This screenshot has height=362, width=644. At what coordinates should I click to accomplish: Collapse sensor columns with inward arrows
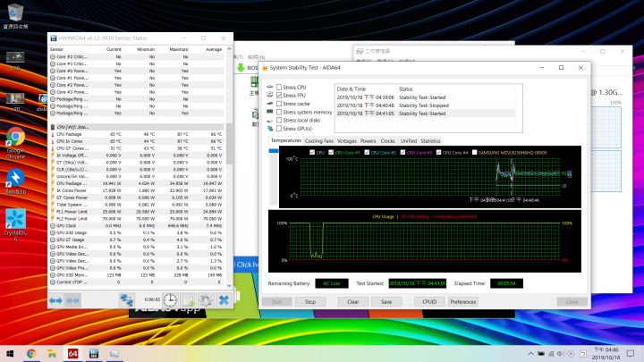72,300
